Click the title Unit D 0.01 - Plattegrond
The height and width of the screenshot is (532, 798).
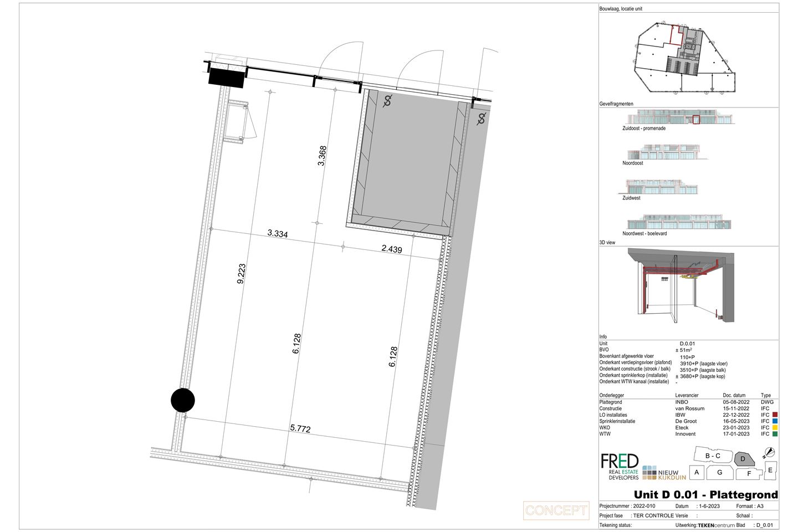[705, 494]
